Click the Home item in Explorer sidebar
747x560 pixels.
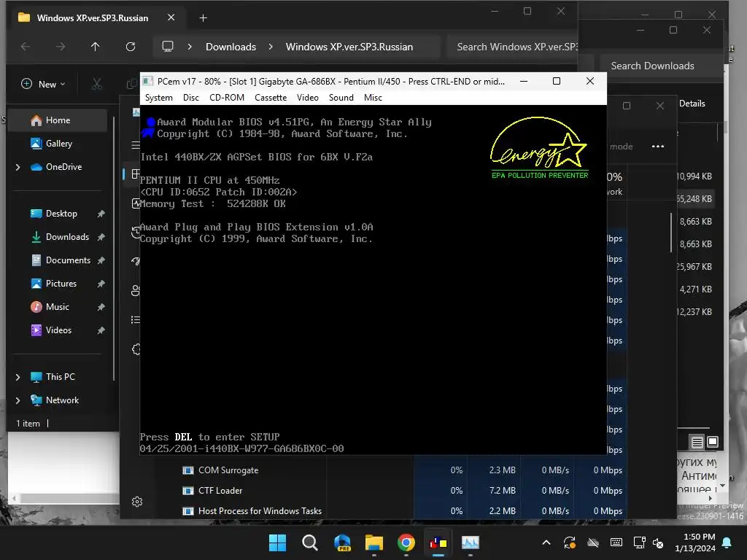(58, 120)
